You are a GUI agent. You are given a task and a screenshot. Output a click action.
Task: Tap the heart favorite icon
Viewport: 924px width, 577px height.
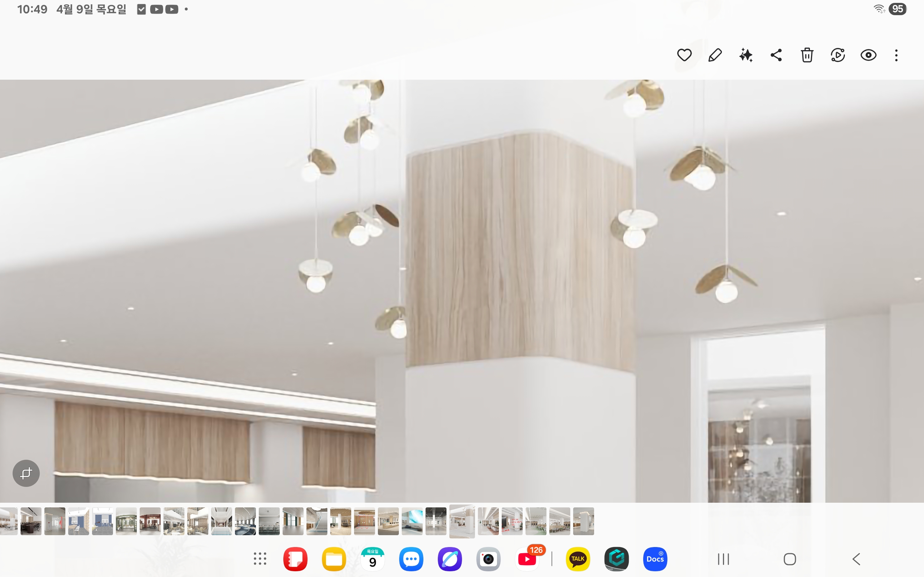pos(684,55)
